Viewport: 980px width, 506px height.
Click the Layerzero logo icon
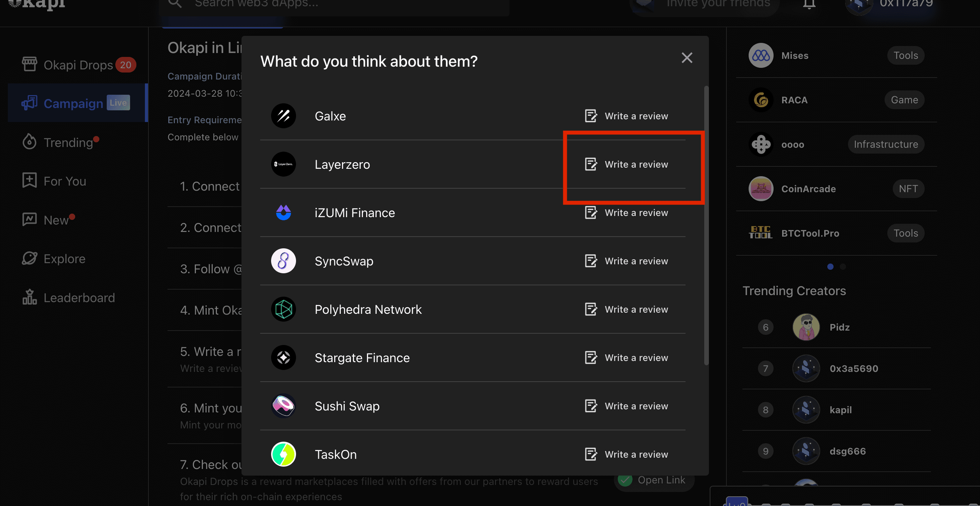(x=284, y=164)
